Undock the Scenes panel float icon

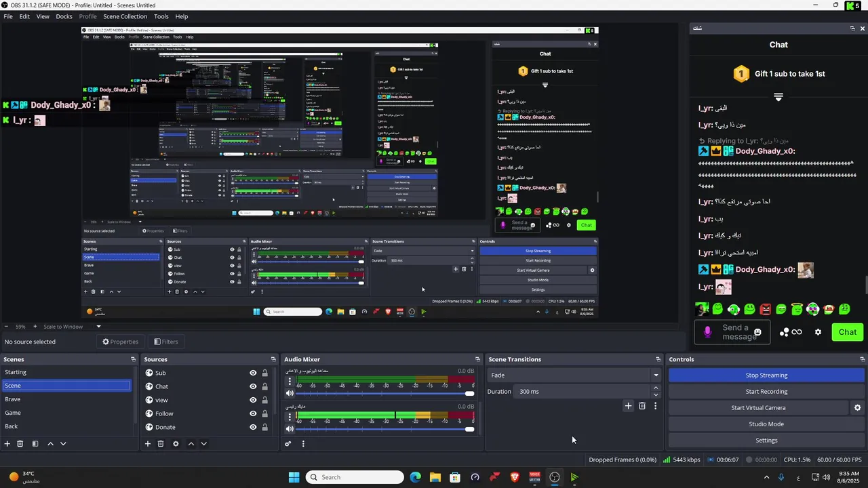click(x=133, y=359)
